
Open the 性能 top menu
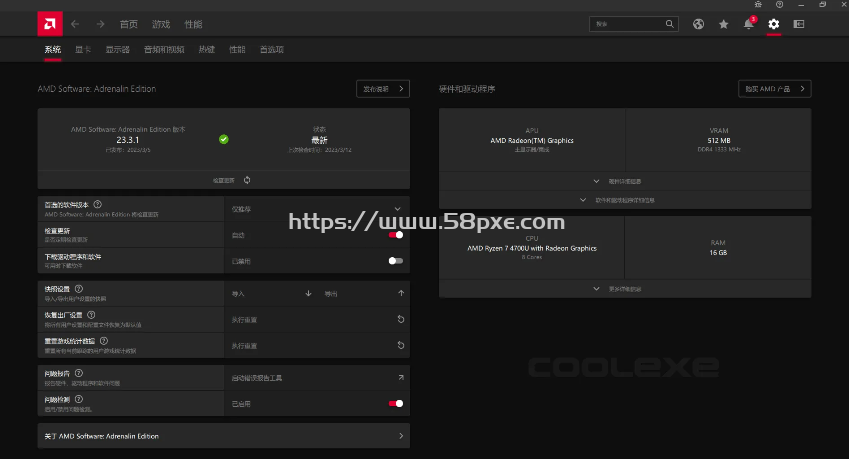click(193, 24)
